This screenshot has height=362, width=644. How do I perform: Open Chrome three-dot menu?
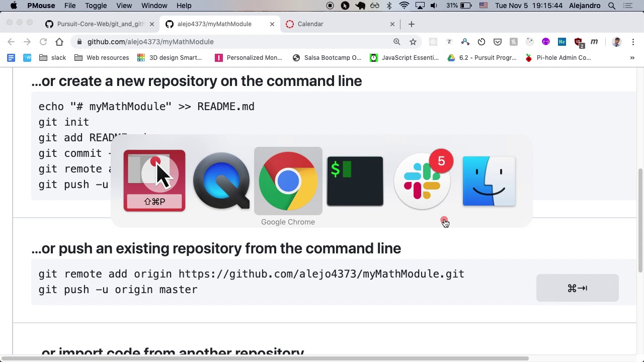click(x=633, y=42)
